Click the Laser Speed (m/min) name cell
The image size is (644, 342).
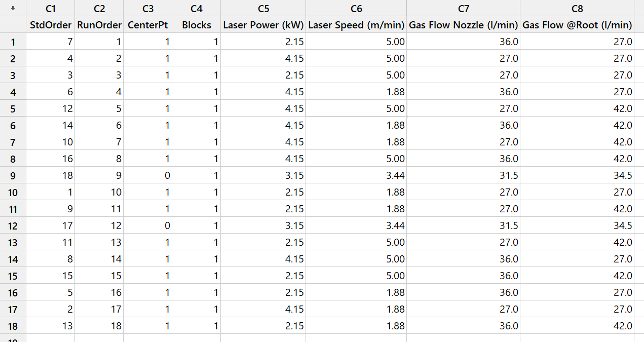coord(356,25)
